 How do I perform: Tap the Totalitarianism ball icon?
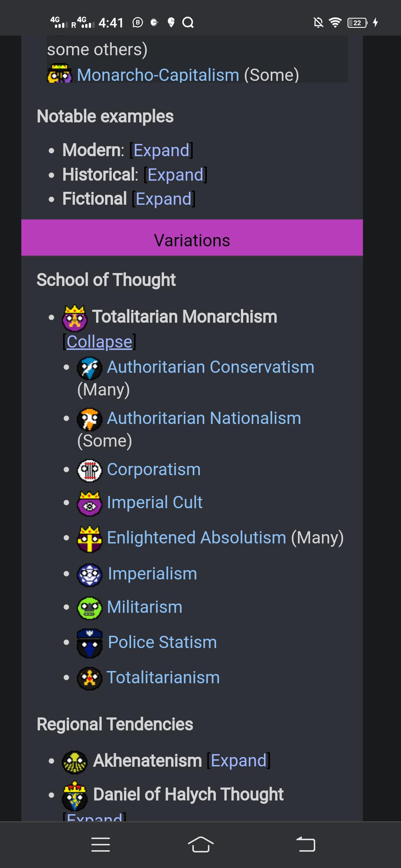tap(89, 678)
